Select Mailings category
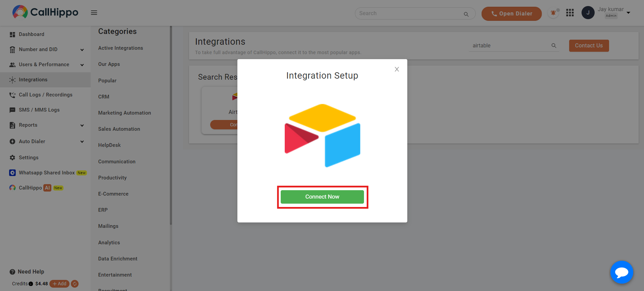644x291 pixels. [108, 226]
